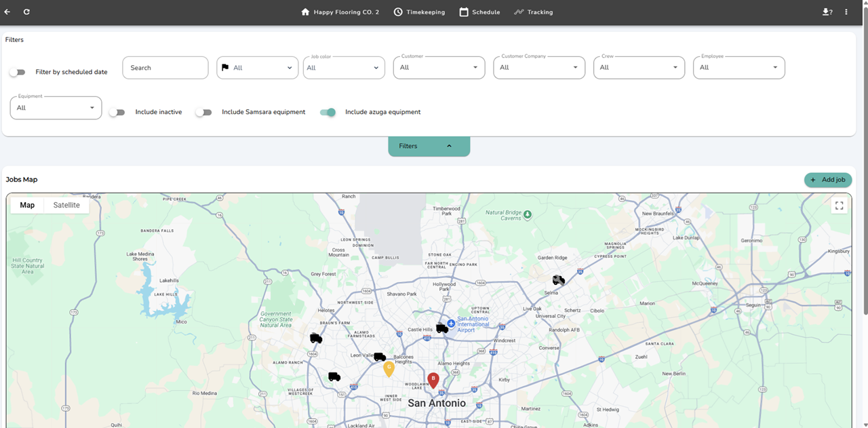Click the flag icon in status filter

225,68
